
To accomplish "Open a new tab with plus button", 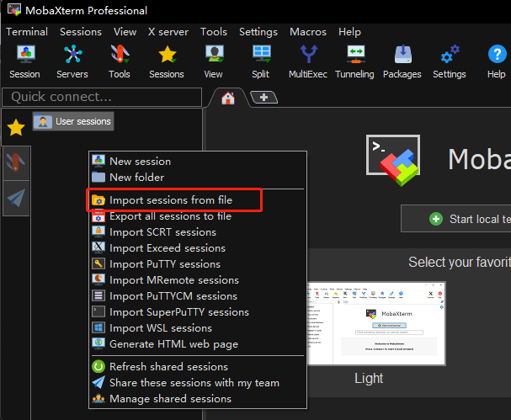I will click(x=264, y=97).
